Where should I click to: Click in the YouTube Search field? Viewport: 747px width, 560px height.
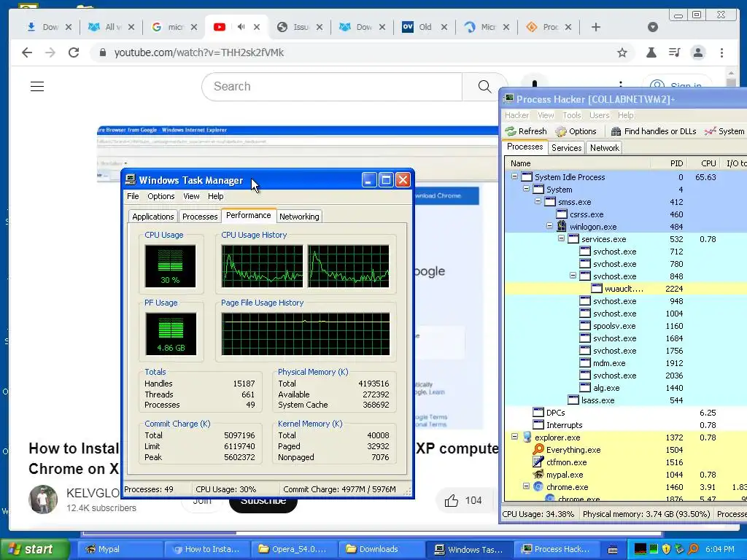pos(332,86)
